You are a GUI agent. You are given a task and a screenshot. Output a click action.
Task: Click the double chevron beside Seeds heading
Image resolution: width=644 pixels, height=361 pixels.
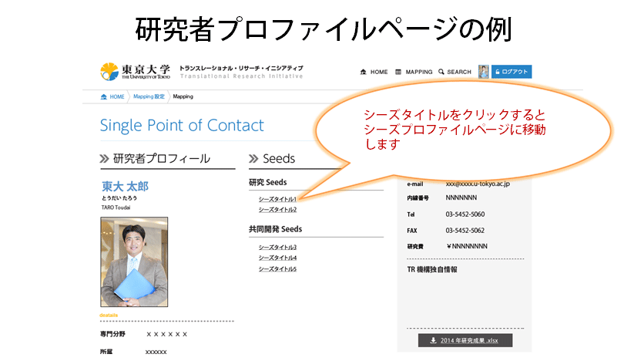(x=254, y=159)
